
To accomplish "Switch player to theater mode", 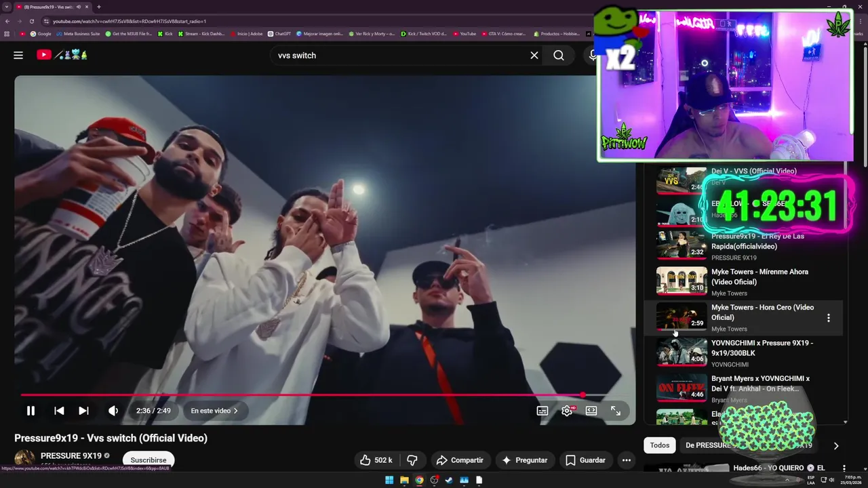I will point(591,411).
